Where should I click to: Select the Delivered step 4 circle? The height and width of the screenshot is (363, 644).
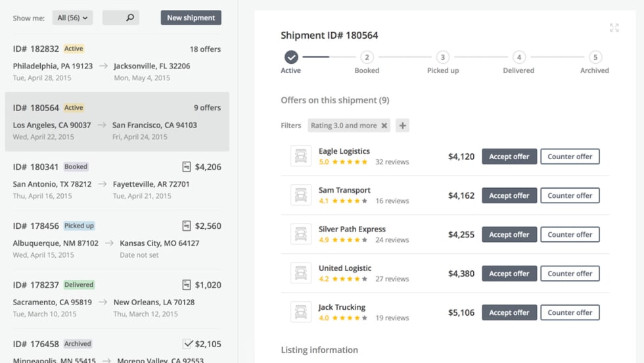click(518, 57)
